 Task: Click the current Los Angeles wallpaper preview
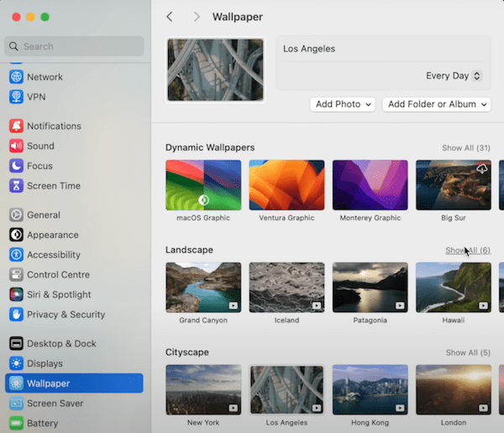[x=215, y=70]
